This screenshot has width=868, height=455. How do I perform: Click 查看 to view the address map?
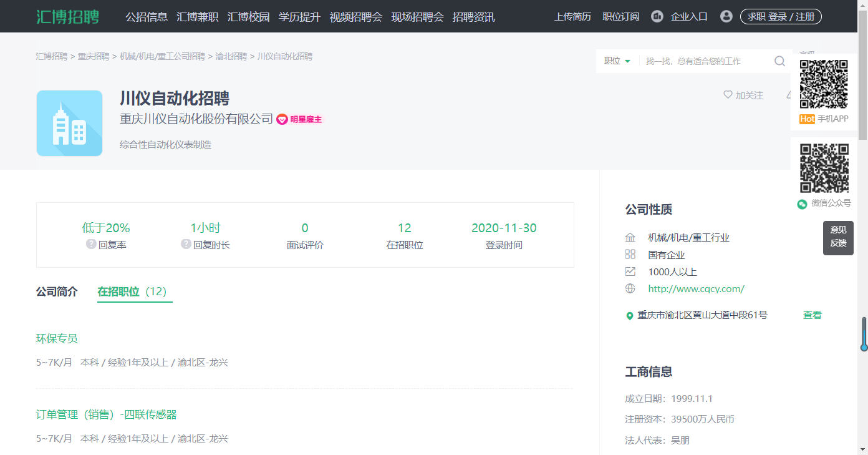(x=813, y=315)
